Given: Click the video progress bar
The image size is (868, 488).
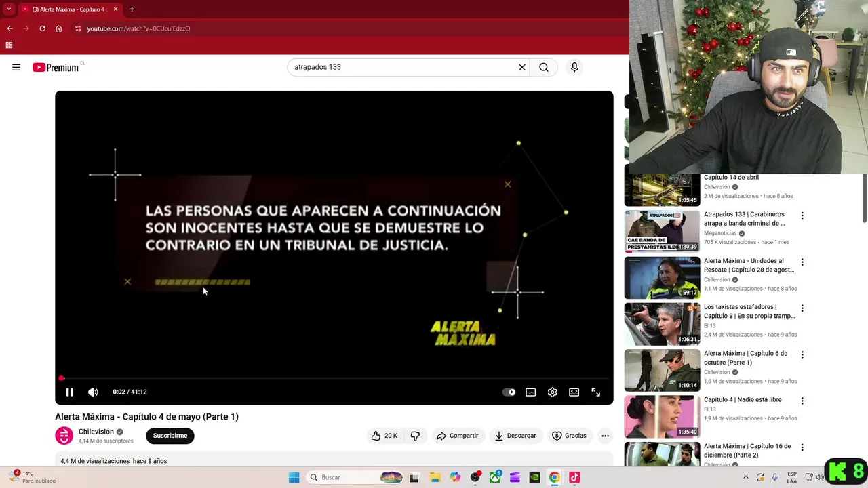Looking at the screenshot, I should coord(334,378).
